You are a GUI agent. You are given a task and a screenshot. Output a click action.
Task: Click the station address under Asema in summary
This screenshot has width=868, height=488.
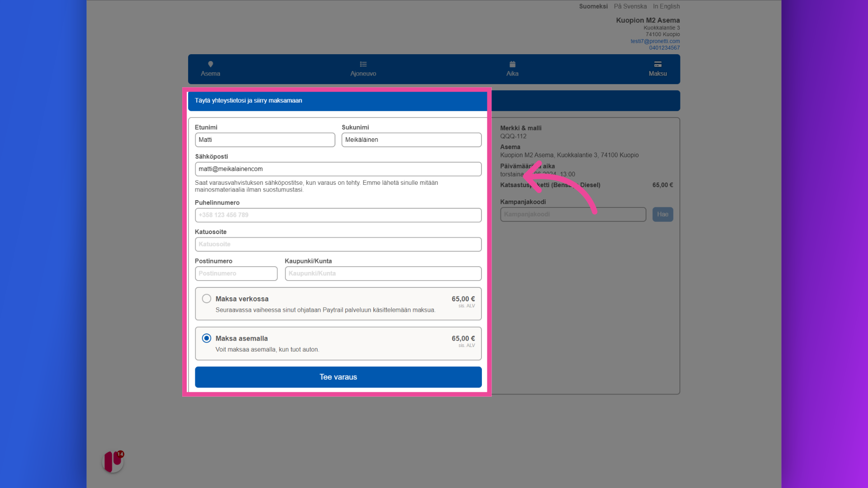pos(569,155)
